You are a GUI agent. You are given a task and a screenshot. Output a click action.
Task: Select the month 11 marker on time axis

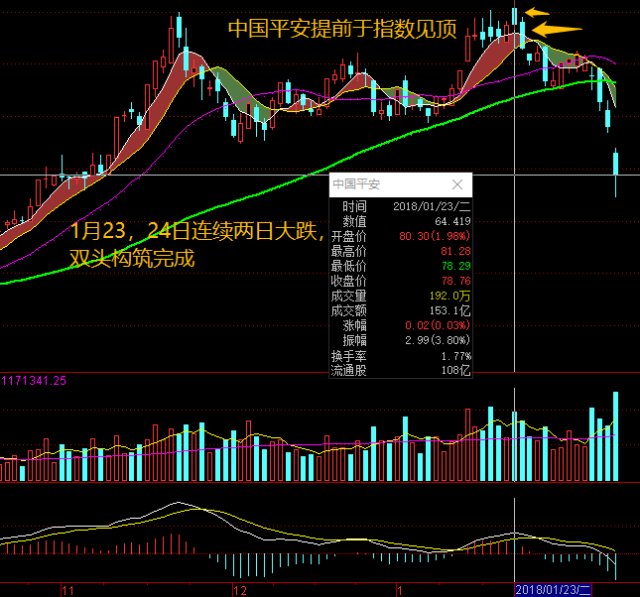(68, 590)
